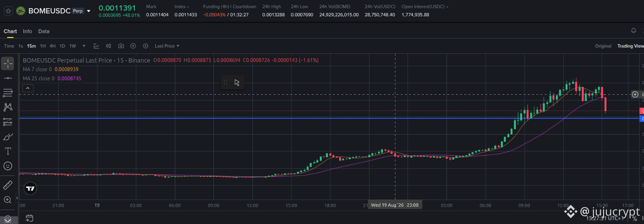This screenshot has height=224, width=644.
Task: Click the MA 7 close indicator label
Action: point(37,69)
